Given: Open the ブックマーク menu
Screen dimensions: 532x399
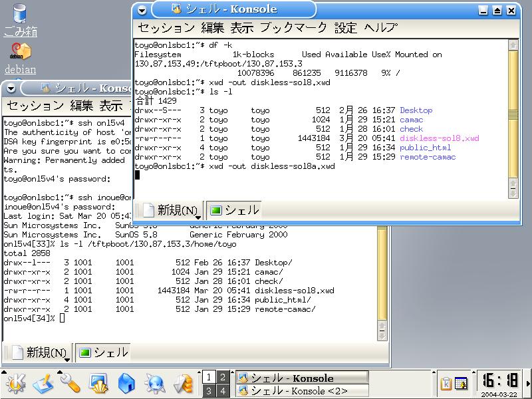Looking at the screenshot, I should click(293, 27).
